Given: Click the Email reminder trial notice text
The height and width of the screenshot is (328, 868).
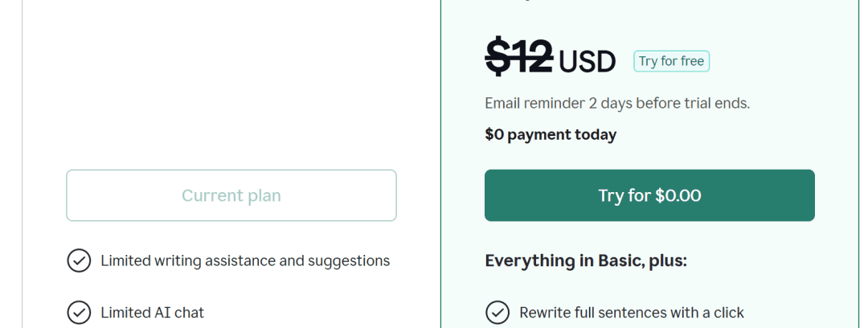Looking at the screenshot, I should click(617, 103).
